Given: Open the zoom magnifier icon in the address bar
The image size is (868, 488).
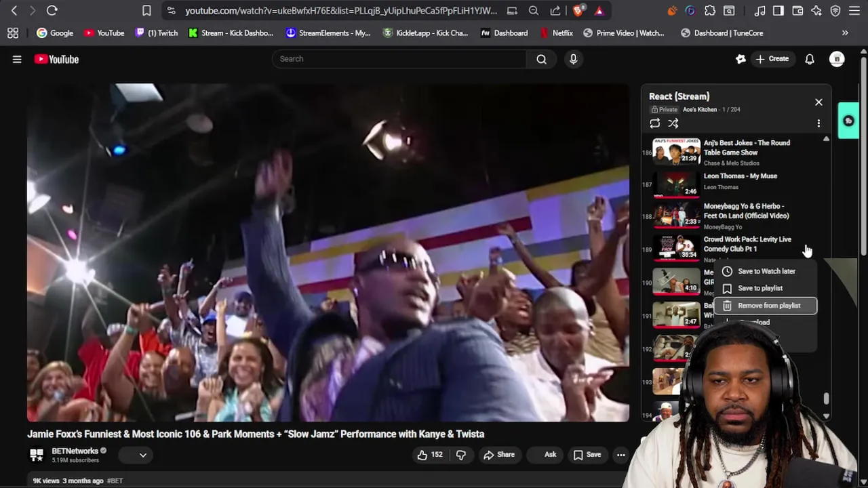Looking at the screenshot, I should [534, 11].
